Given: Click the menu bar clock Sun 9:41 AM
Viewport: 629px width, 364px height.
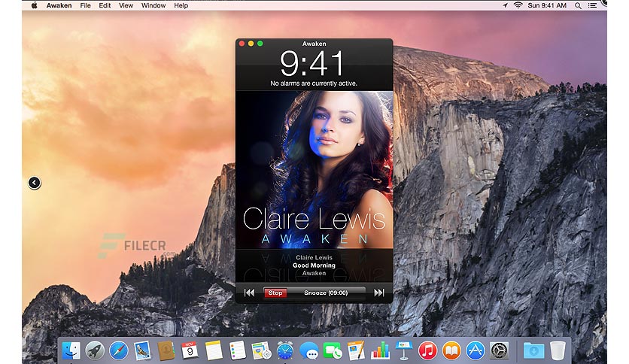Looking at the screenshot, I should coord(547,5).
